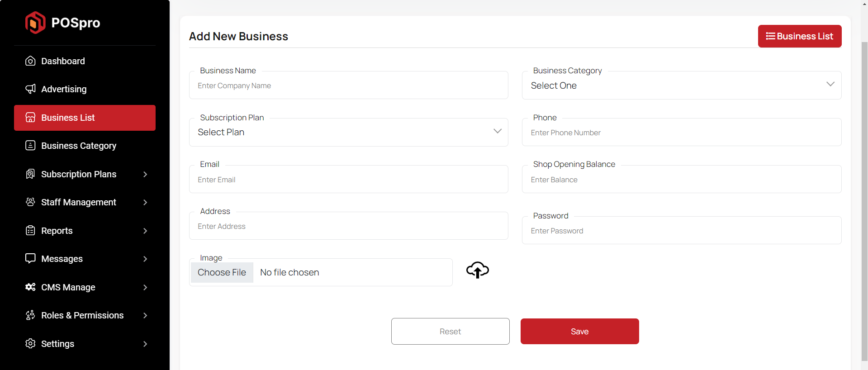Screen dimensions: 868x370
Task: Focus the Business Name input field
Action: pos(348,85)
